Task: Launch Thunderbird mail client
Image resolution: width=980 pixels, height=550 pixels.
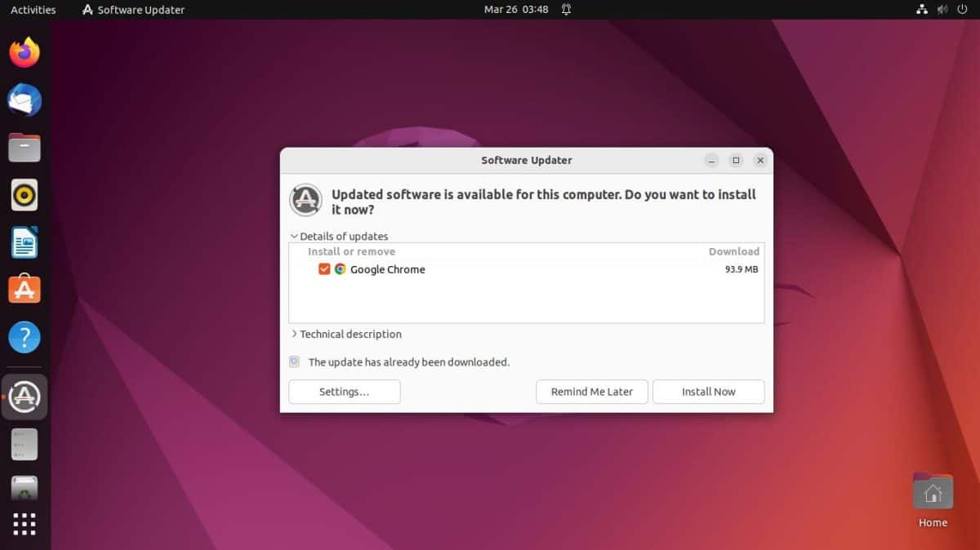Action: tap(24, 100)
